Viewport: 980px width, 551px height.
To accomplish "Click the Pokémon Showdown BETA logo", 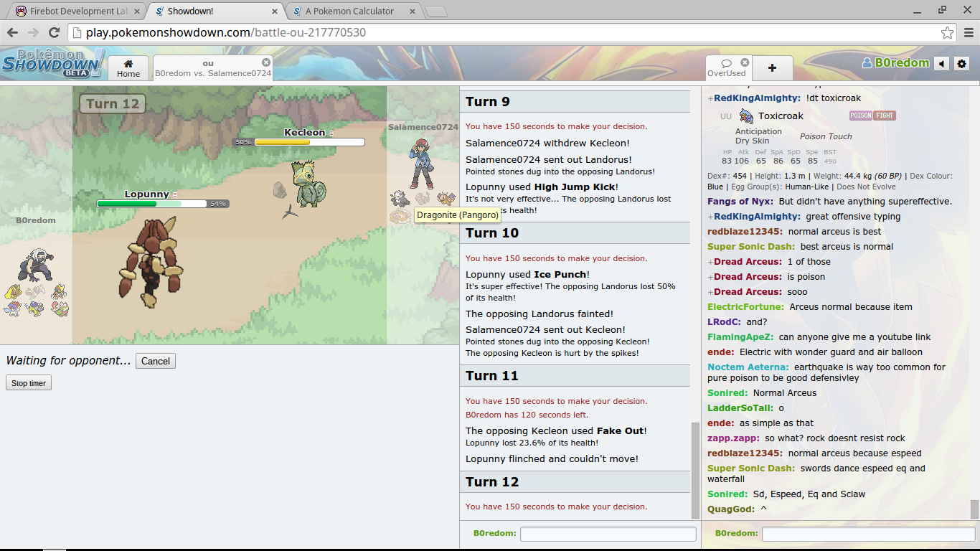I will tap(52, 63).
